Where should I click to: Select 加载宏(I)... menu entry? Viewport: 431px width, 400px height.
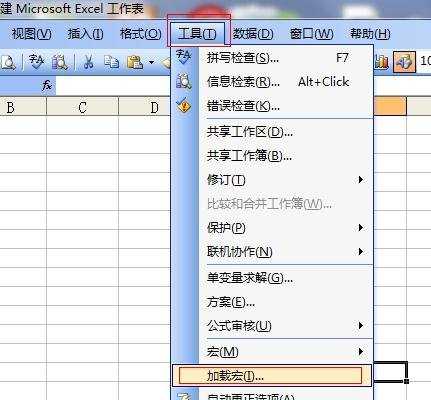click(x=271, y=376)
